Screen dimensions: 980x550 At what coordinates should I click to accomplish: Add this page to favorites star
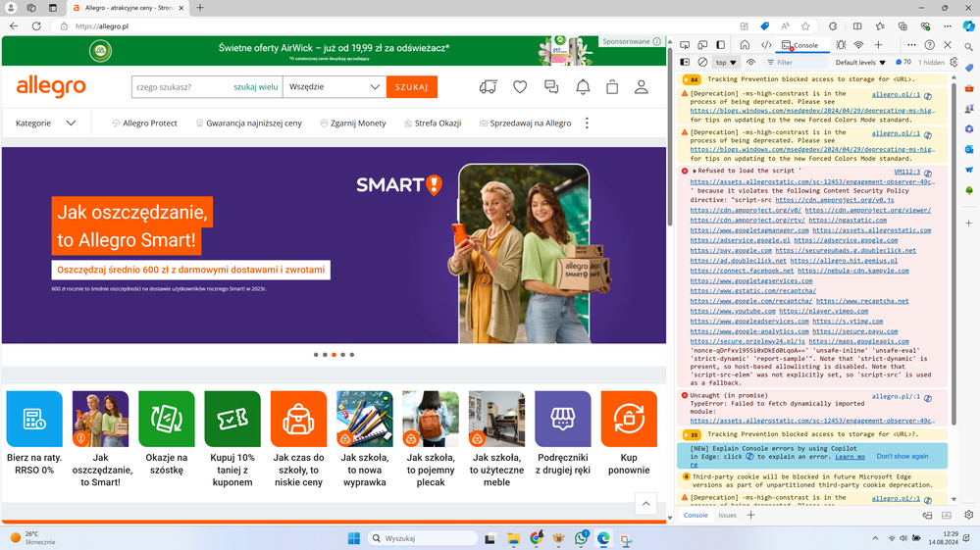click(x=805, y=26)
